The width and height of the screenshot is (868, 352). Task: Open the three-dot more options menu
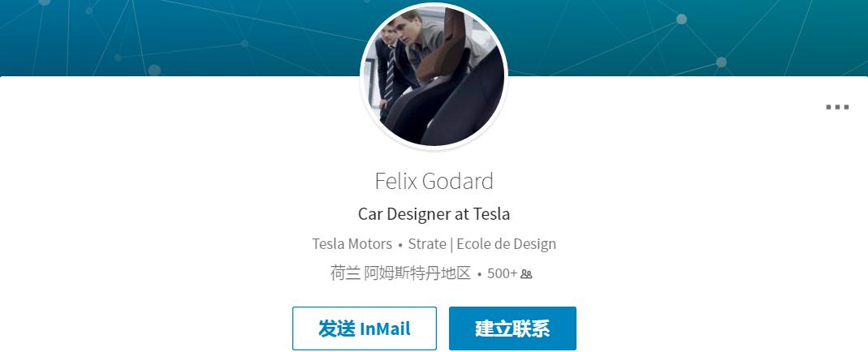click(837, 107)
